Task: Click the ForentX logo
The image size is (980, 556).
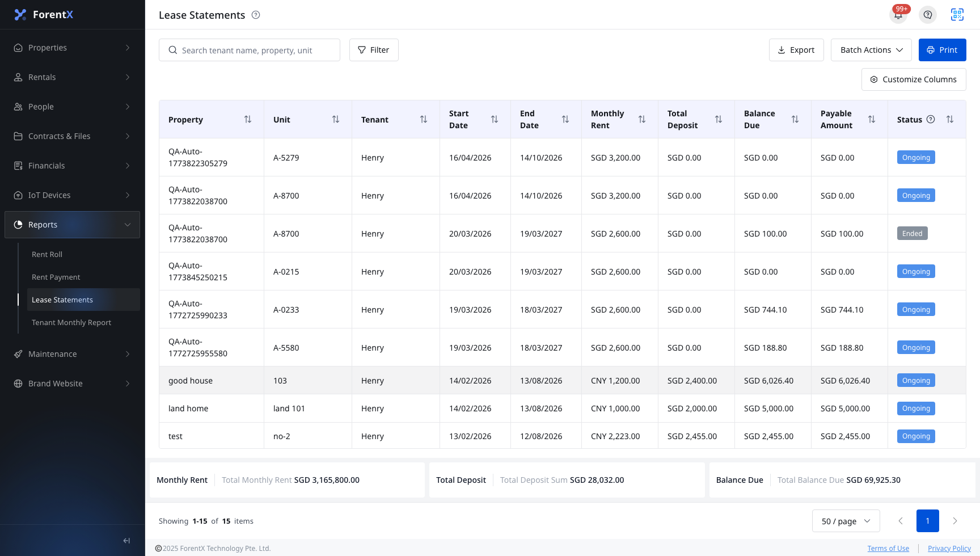Action: click(x=44, y=15)
